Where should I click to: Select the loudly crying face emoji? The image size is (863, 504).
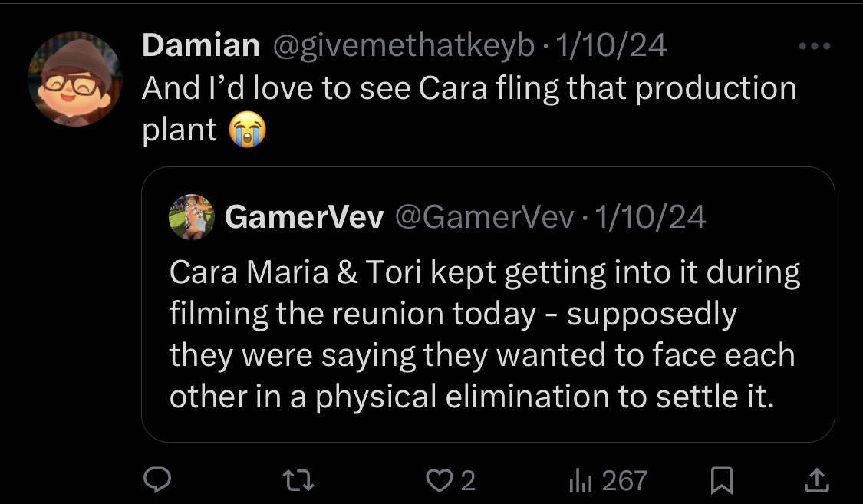coord(248,130)
